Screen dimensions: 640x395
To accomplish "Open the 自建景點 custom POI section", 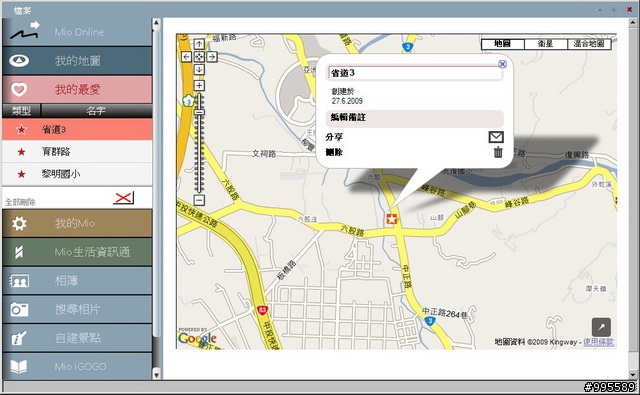I will [x=77, y=337].
